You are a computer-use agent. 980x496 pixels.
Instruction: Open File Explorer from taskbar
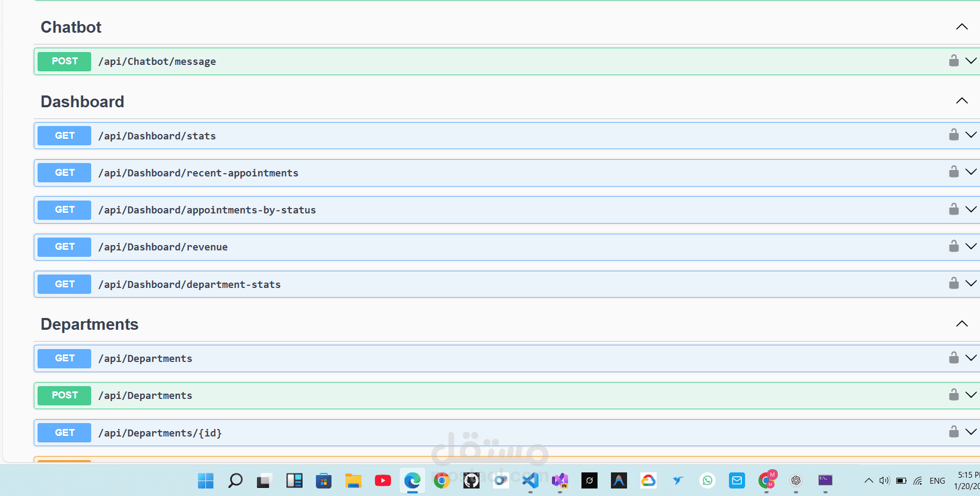353,480
